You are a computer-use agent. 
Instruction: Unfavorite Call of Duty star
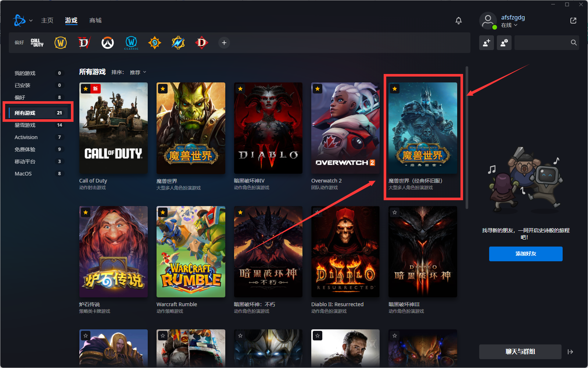click(x=86, y=89)
